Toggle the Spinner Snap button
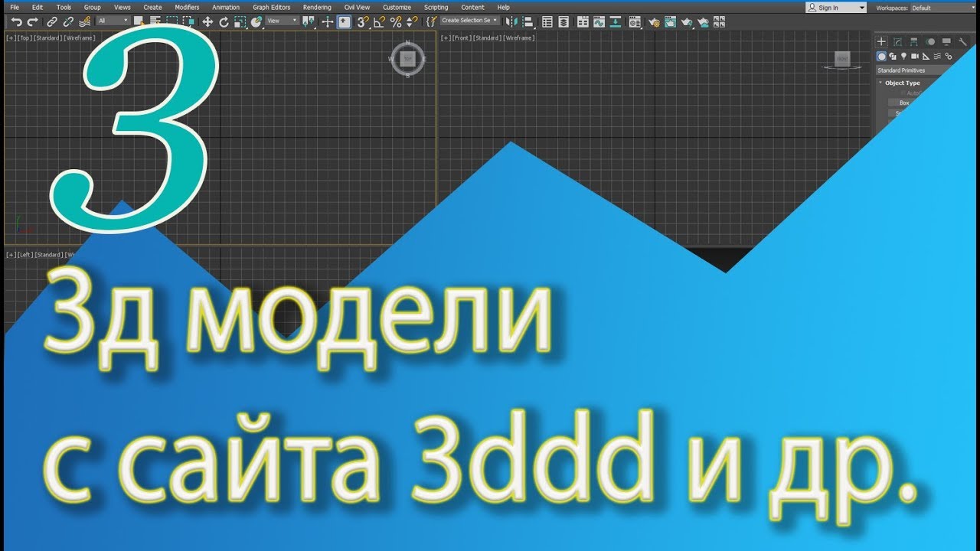 [412, 21]
